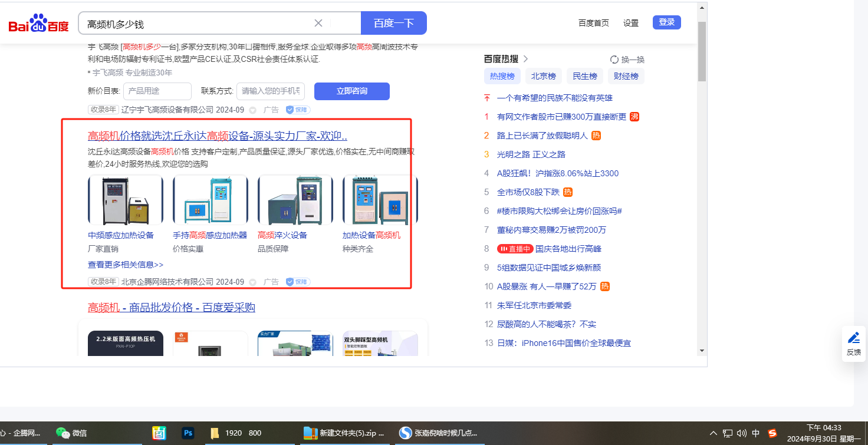This screenshot has height=445, width=868.
Task: Click the 反馈 feedback button
Action: 853,344
